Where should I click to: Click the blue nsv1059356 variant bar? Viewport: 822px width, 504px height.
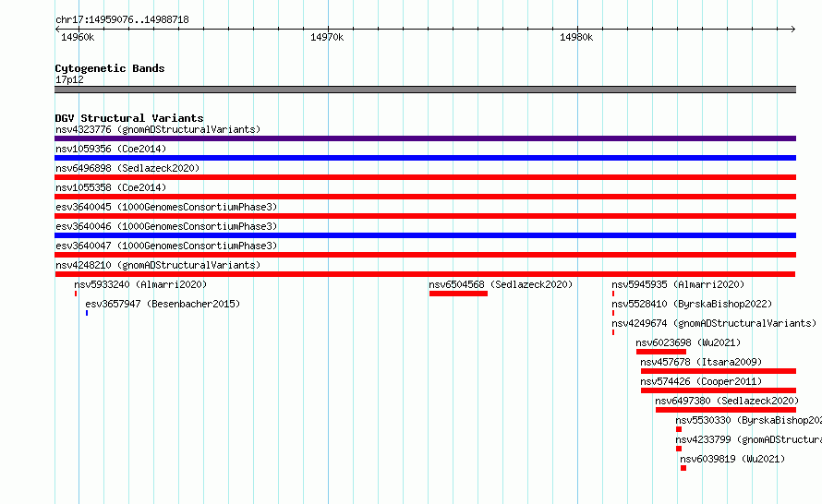[425, 158]
